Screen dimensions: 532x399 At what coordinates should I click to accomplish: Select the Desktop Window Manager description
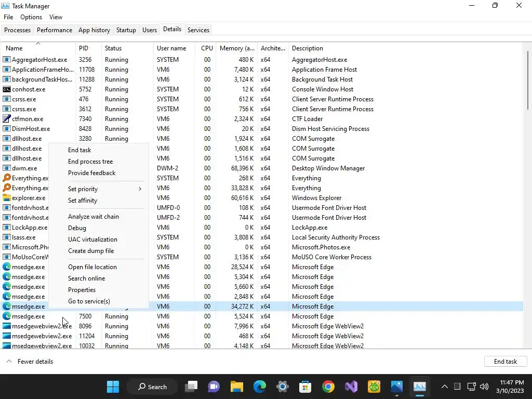pyautogui.click(x=328, y=168)
